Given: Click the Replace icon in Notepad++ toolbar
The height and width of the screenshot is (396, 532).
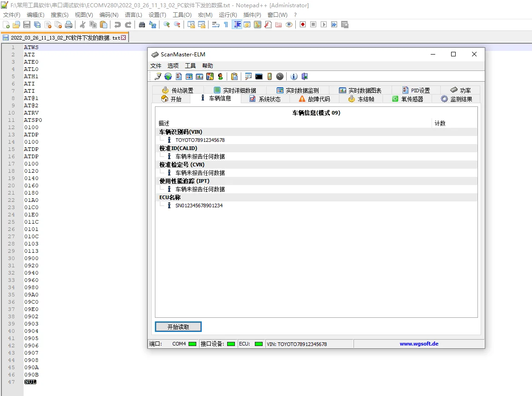Looking at the screenshot, I should pos(152,25).
